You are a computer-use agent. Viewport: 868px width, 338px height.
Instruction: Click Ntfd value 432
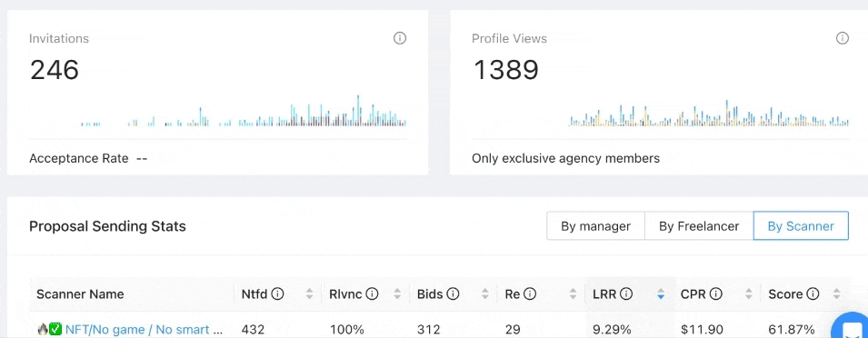tap(253, 330)
